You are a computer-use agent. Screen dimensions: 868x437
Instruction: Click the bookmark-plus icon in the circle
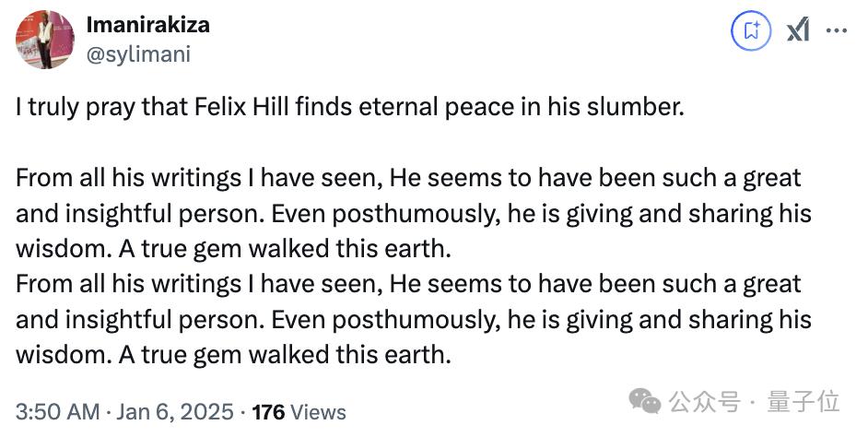click(x=752, y=30)
